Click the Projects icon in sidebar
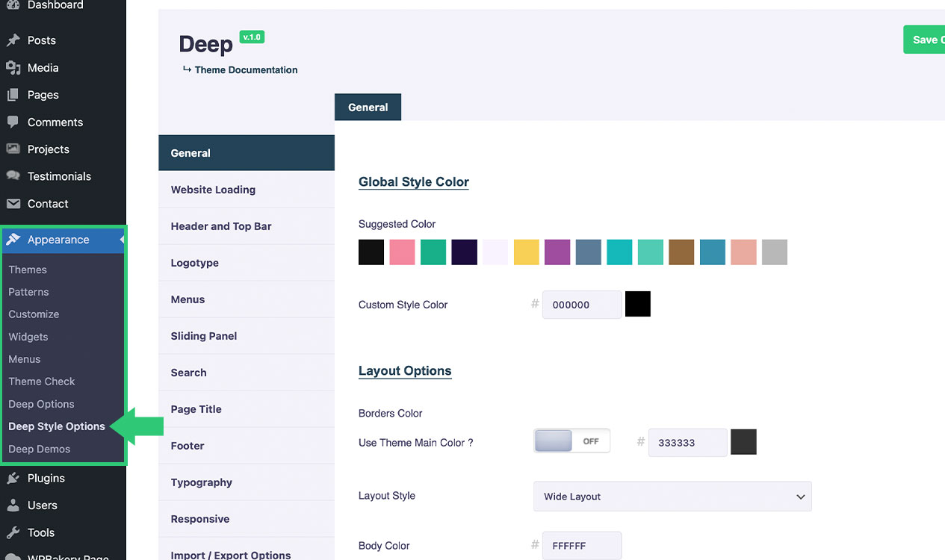Screen dimensions: 945x560 tap(13, 149)
